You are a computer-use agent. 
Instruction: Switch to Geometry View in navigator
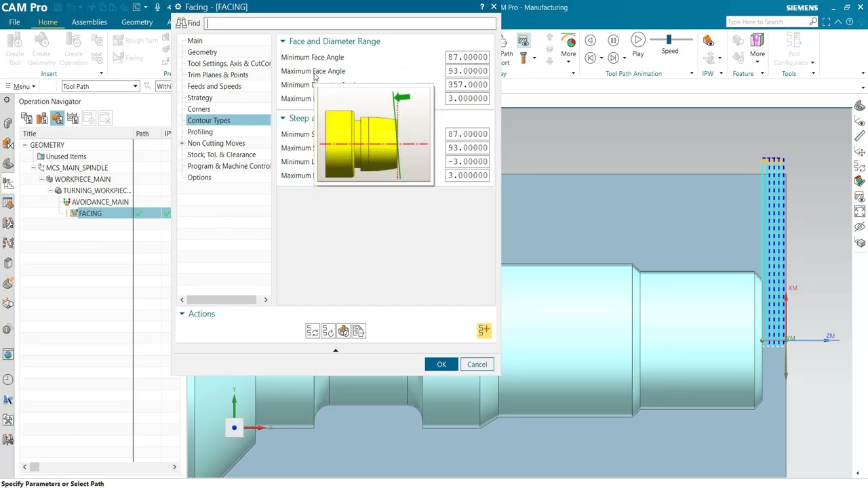[x=58, y=119]
